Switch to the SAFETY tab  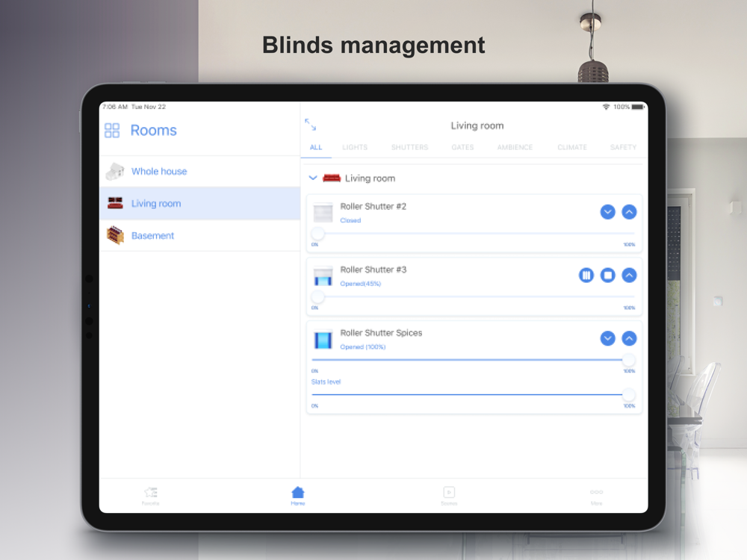[x=623, y=148]
